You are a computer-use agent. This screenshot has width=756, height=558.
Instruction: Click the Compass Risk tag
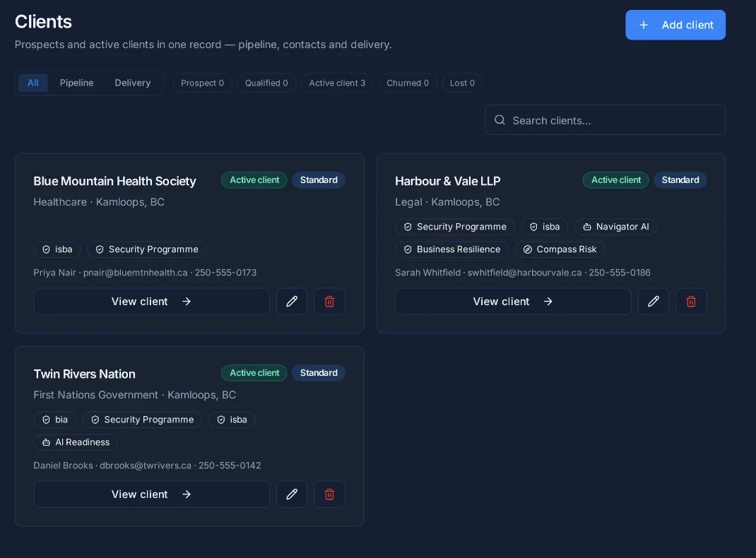click(560, 249)
